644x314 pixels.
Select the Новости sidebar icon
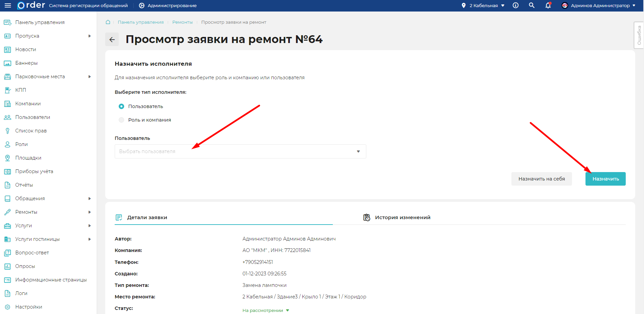click(7, 49)
